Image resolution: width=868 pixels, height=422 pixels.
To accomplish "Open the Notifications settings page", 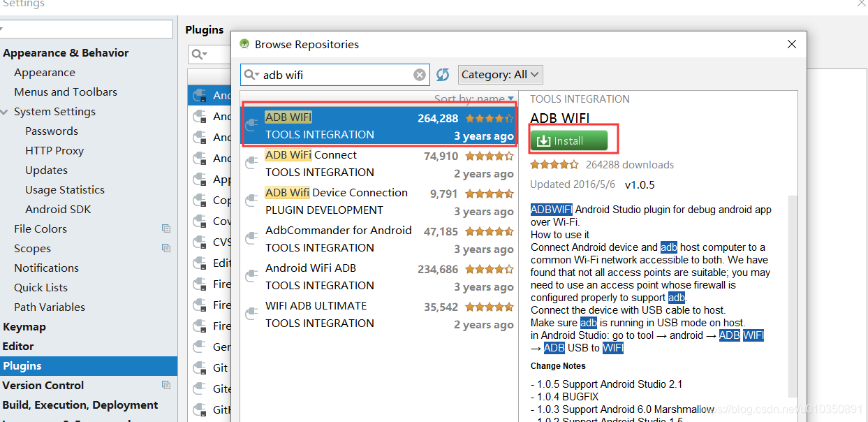I will click(x=46, y=268).
